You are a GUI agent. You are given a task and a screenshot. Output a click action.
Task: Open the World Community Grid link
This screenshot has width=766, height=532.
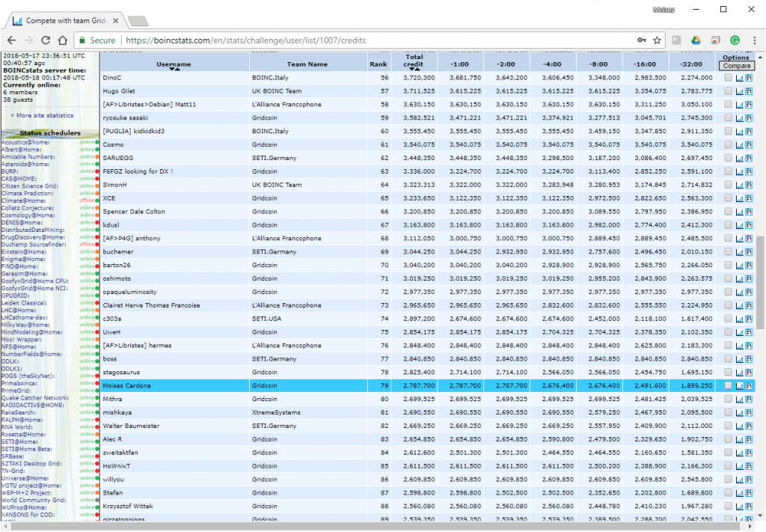point(33,501)
